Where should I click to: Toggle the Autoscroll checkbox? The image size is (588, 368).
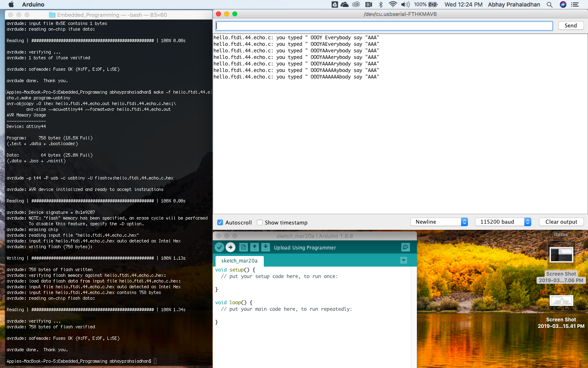220,222
